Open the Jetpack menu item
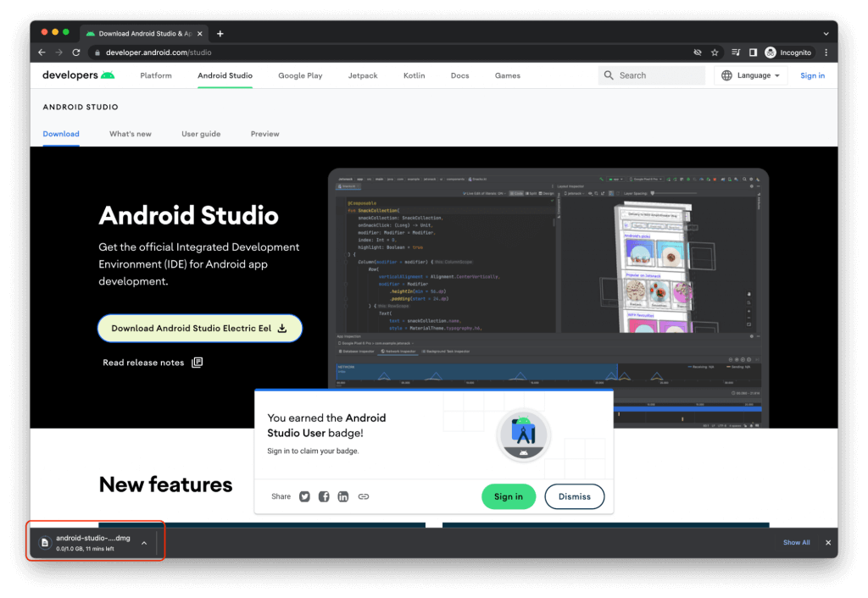The image size is (868, 598). pyautogui.click(x=363, y=75)
